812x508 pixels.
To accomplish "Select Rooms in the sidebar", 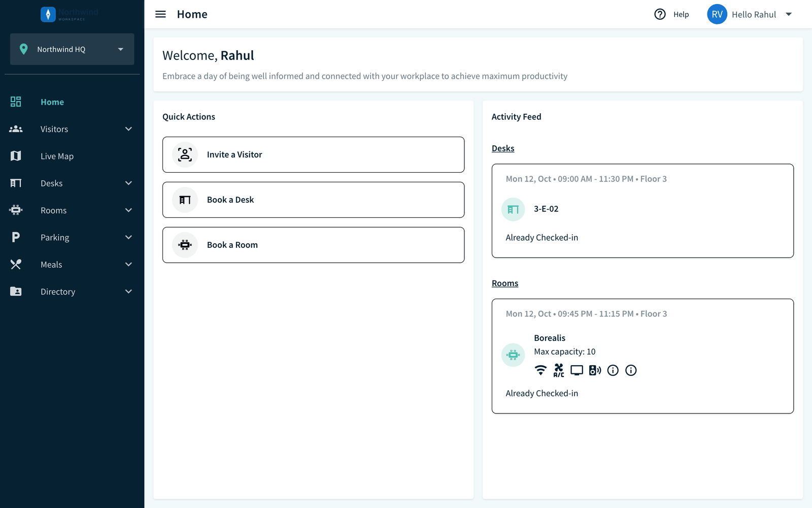I will click(53, 210).
